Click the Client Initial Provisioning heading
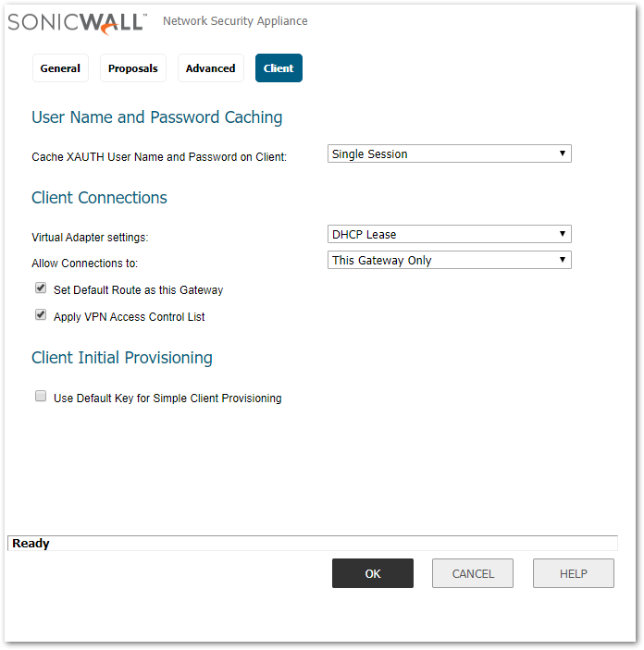The width and height of the screenshot is (644, 650). click(122, 358)
